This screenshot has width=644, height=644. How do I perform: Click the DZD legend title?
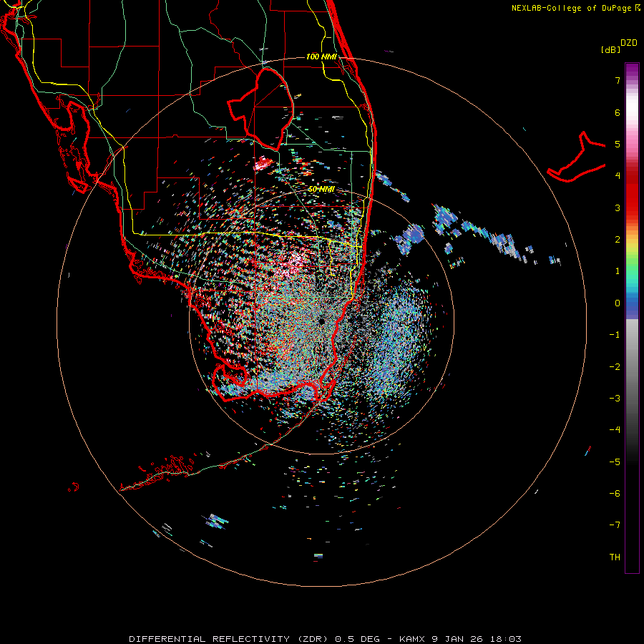click(629, 43)
